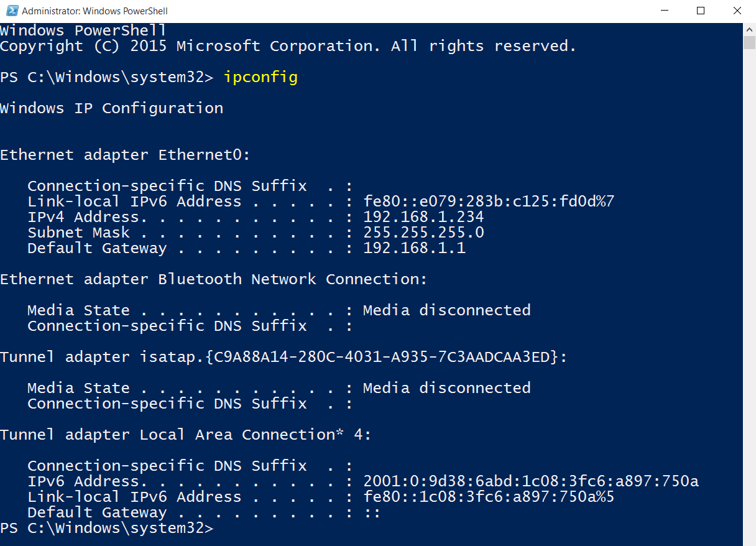The width and height of the screenshot is (756, 546).
Task: Click the 'Tunnel adapter Local Area Connection* 4:' heading
Action: (185, 435)
